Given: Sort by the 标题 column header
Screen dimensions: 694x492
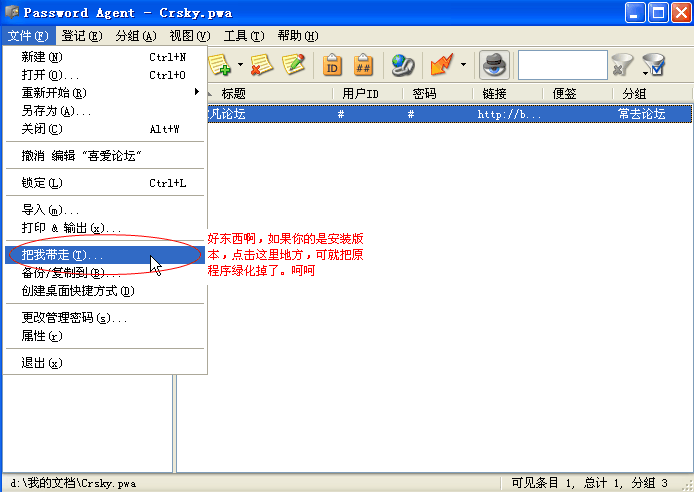Looking at the screenshot, I should pos(270,93).
